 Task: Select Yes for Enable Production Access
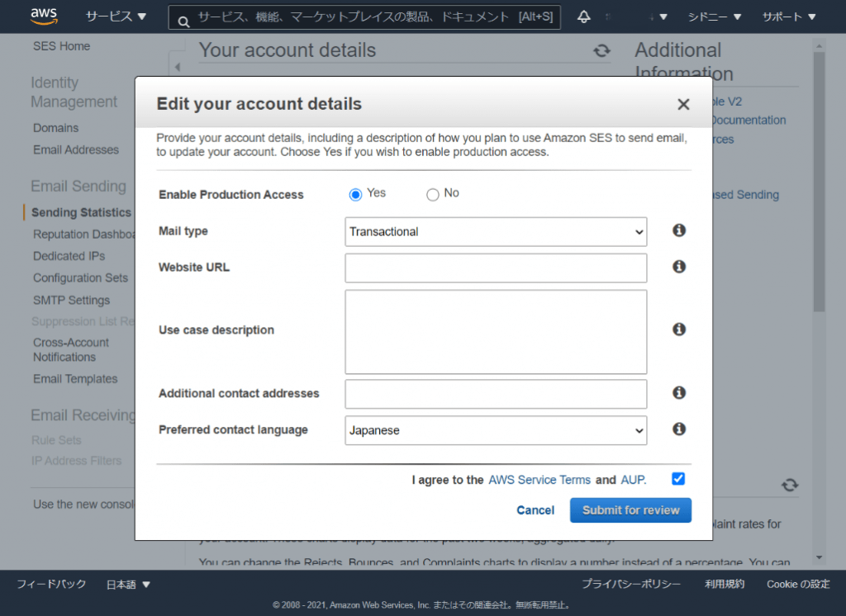[355, 194]
